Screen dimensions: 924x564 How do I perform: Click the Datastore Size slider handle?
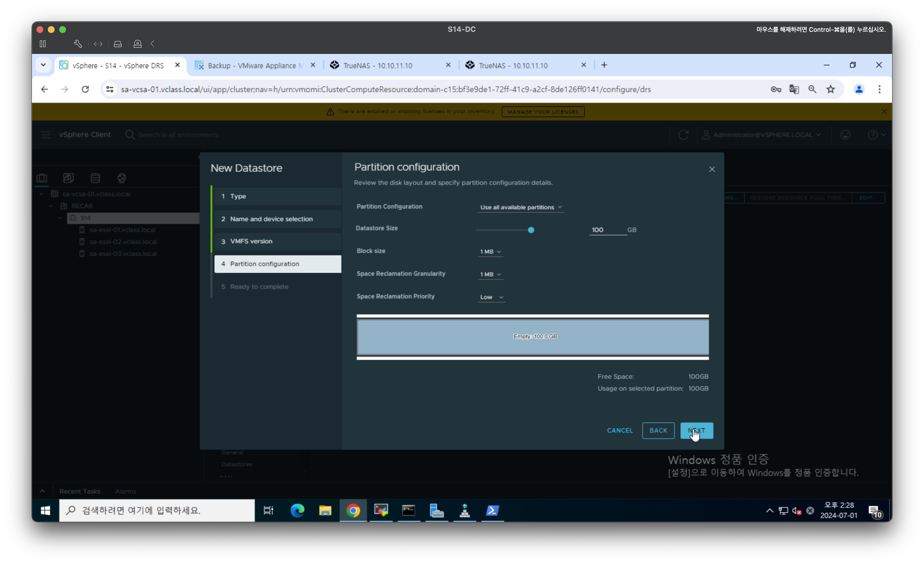click(x=531, y=230)
